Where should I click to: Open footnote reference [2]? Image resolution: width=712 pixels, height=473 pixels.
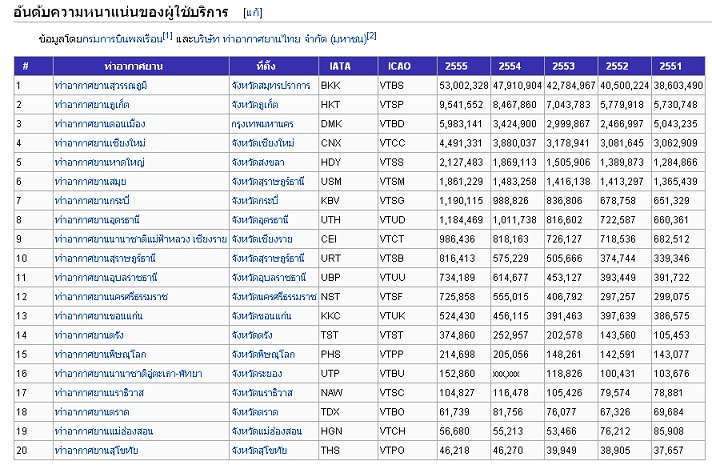point(371,36)
